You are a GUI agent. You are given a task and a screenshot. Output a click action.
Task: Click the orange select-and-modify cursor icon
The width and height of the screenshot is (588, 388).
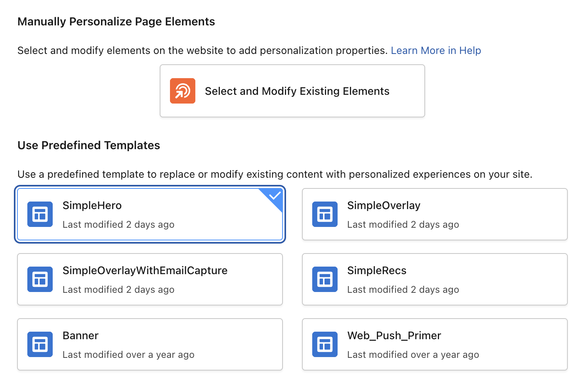(x=183, y=91)
